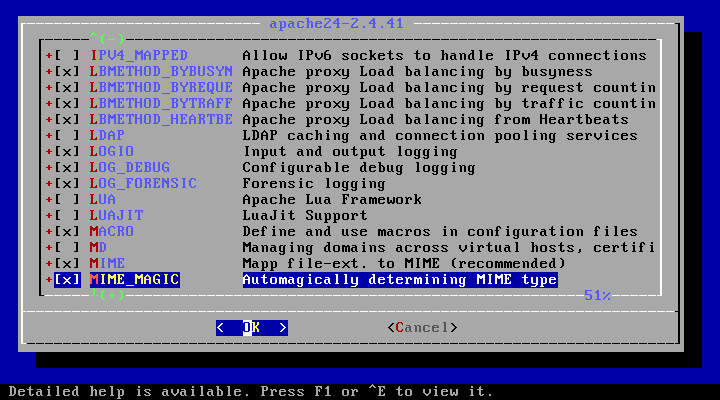Click 'Mapp file-ext. to MIME' description
The image size is (720, 400).
(x=404, y=264)
